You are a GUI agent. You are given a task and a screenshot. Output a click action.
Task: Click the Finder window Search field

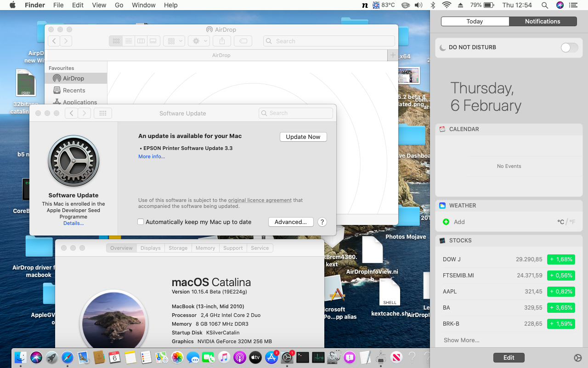(x=329, y=41)
